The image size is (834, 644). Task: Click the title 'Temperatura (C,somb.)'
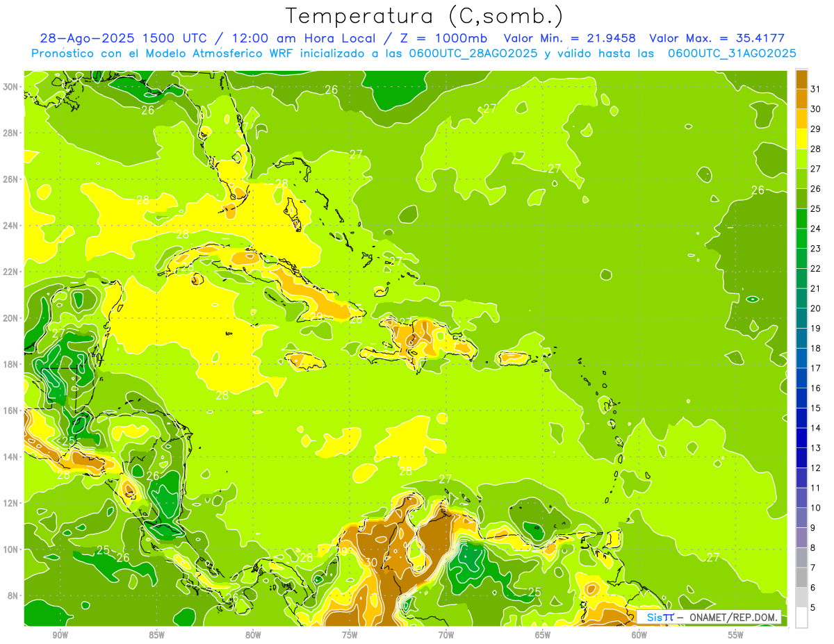coord(424,16)
